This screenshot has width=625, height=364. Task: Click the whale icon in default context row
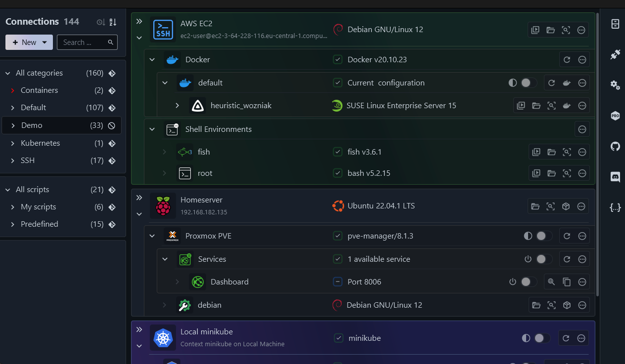coord(567,83)
